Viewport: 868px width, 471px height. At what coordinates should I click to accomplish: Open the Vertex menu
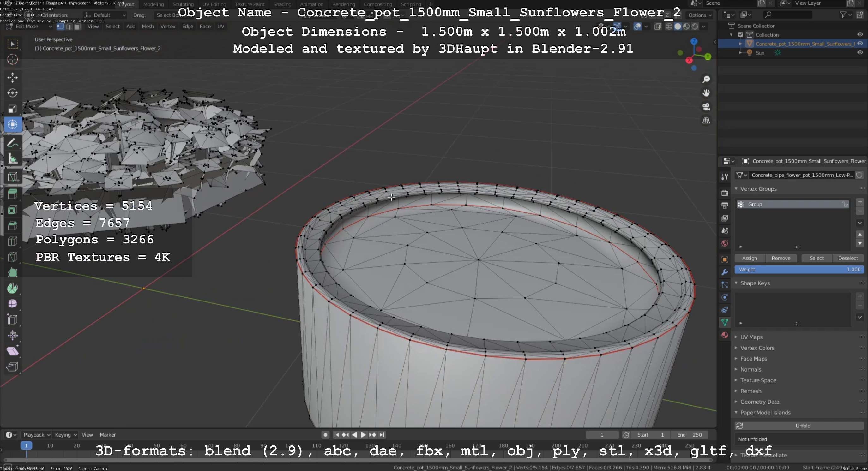click(168, 27)
